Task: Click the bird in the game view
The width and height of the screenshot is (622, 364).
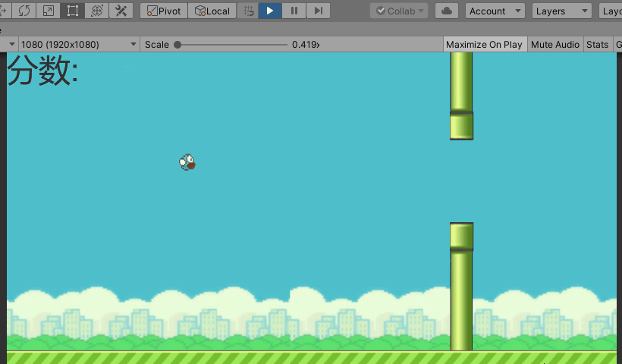Action: point(187,162)
